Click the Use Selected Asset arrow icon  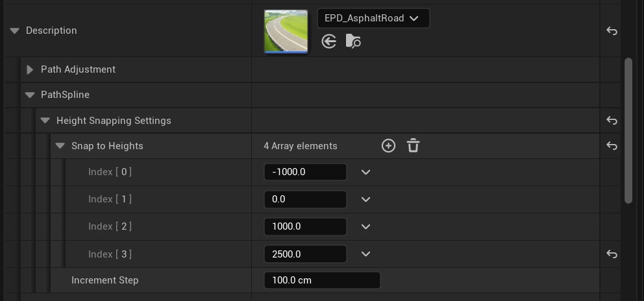pyautogui.click(x=329, y=42)
